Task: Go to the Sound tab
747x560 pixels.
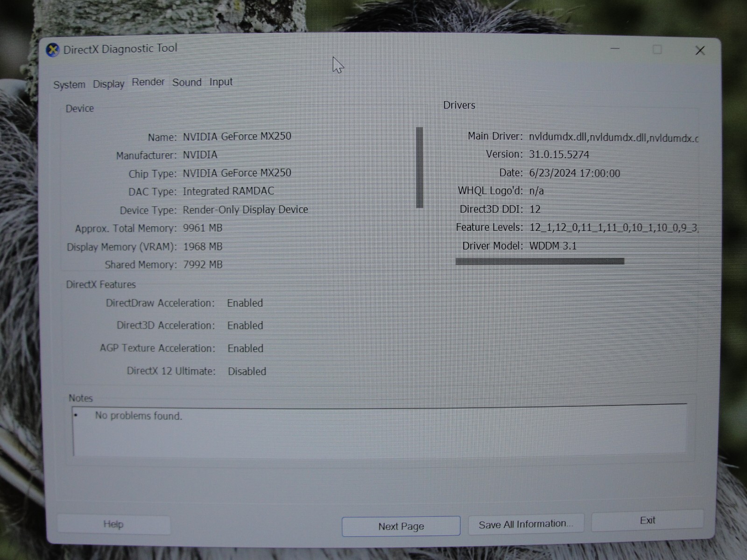Action: pyautogui.click(x=187, y=82)
